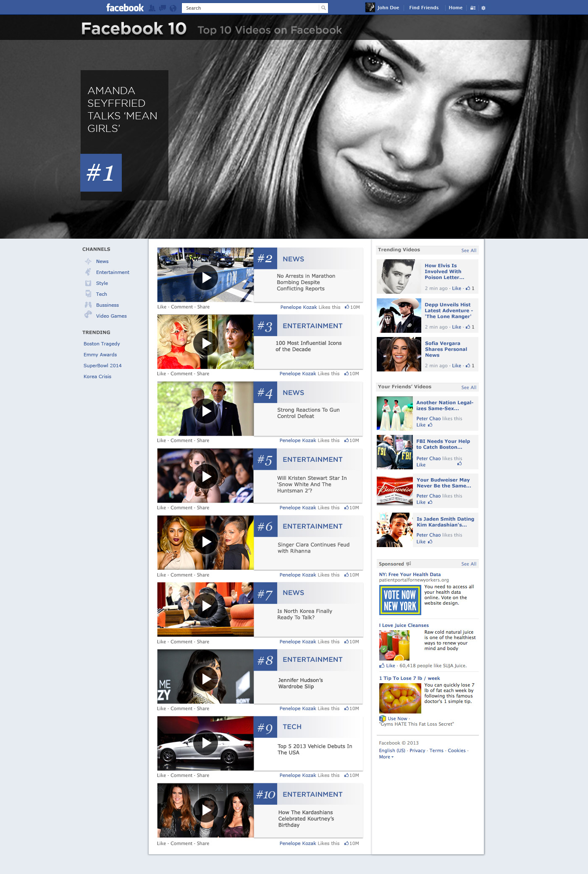The height and width of the screenshot is (874, 588).
Task: Click the Entertainment channel icon in sidebar
Action: pos(88,272)
